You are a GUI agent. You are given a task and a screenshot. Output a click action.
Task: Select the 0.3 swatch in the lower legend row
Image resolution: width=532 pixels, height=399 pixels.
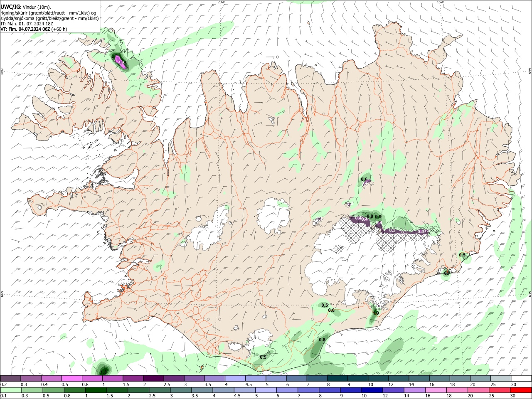[32, 390]
